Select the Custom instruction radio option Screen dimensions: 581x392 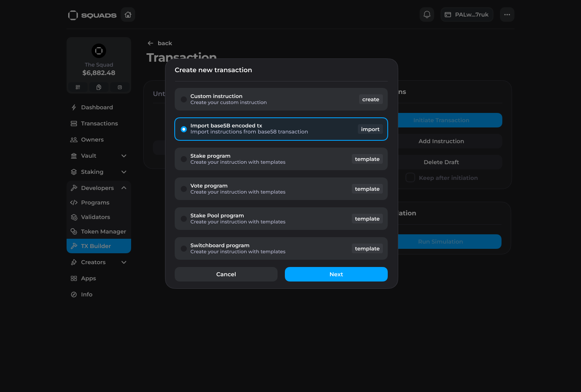click(184, 100)
